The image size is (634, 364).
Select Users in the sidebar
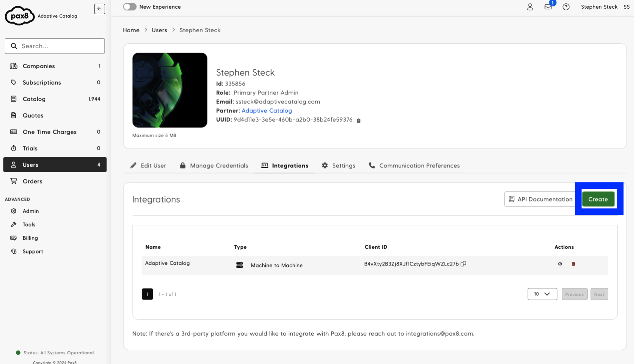pyautogui.click(x=55, y=165)
